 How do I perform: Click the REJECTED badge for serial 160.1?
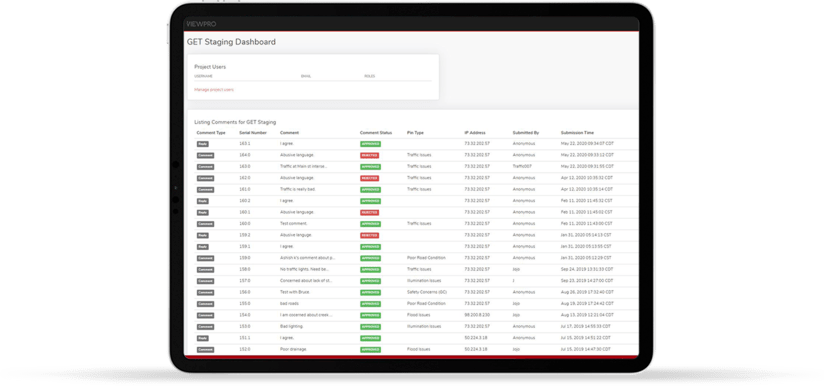tap(369, 212)
